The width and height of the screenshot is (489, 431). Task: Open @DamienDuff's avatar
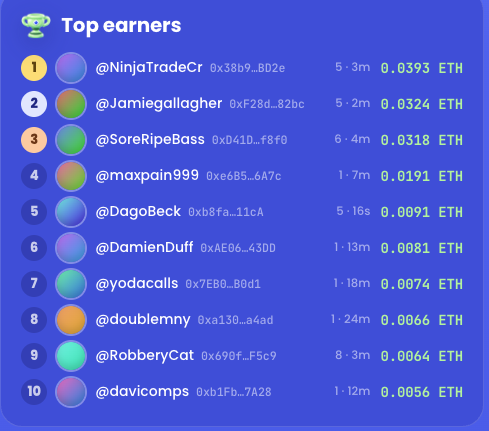tap(71, 248)
